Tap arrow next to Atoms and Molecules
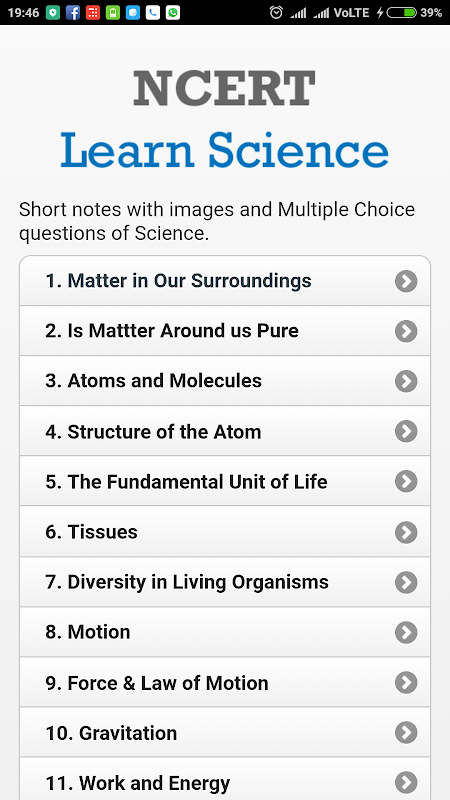Viewport: 450px width, 800px height. point(406,381)
